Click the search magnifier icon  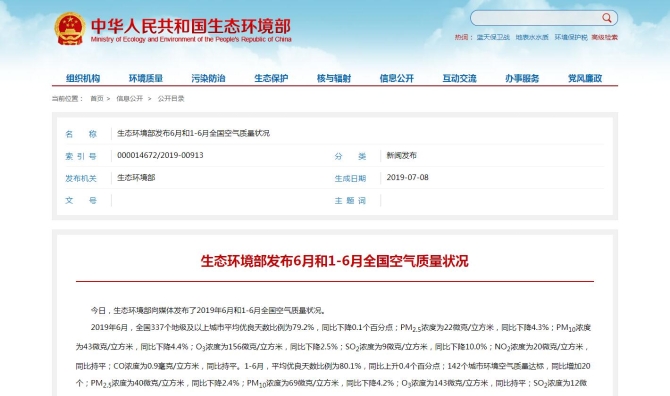(x=607, y=18)
